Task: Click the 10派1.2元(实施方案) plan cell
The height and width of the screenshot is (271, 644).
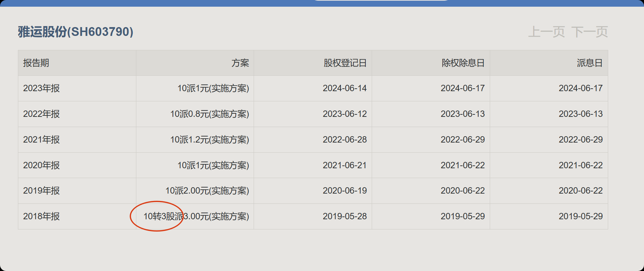Action: point(209,140)
